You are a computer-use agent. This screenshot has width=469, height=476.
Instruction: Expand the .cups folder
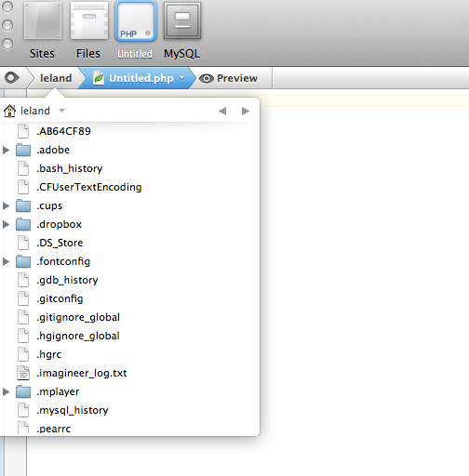point(6,205)
